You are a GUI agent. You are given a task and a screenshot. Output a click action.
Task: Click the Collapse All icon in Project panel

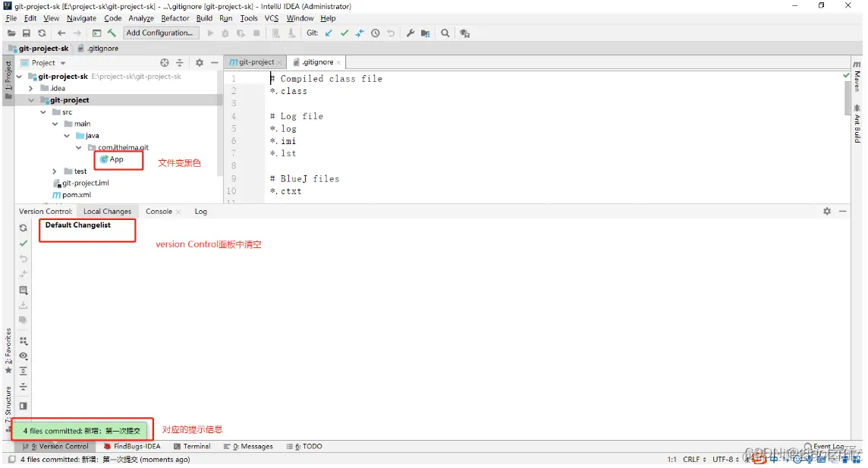179,63
